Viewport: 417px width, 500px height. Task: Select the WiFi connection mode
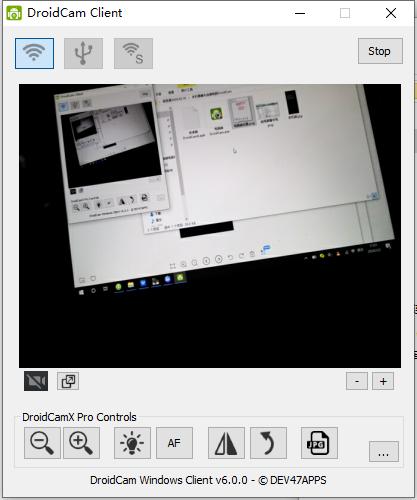tap(34, 53)
